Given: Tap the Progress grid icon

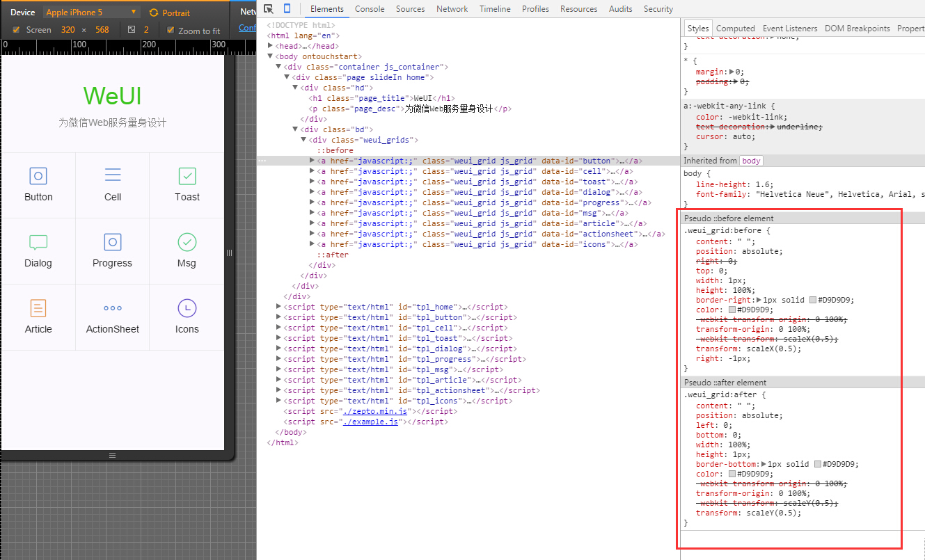Looking at the screenshot, I should (113, 241).
